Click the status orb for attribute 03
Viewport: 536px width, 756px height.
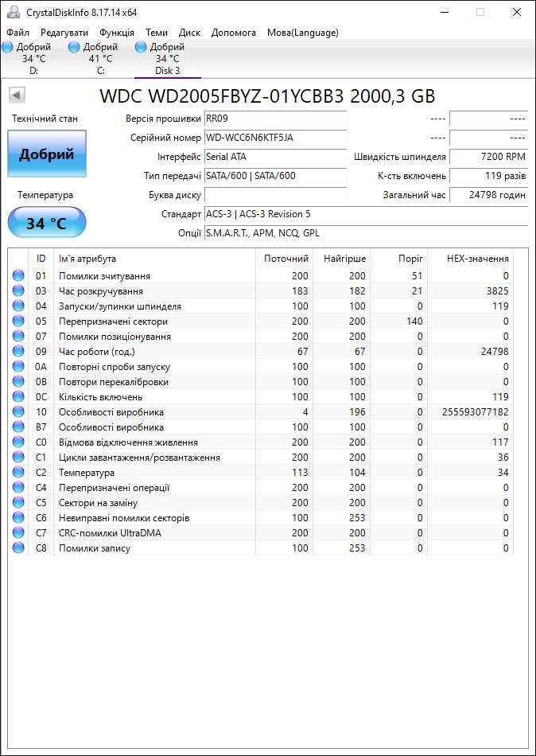point(18,291)
